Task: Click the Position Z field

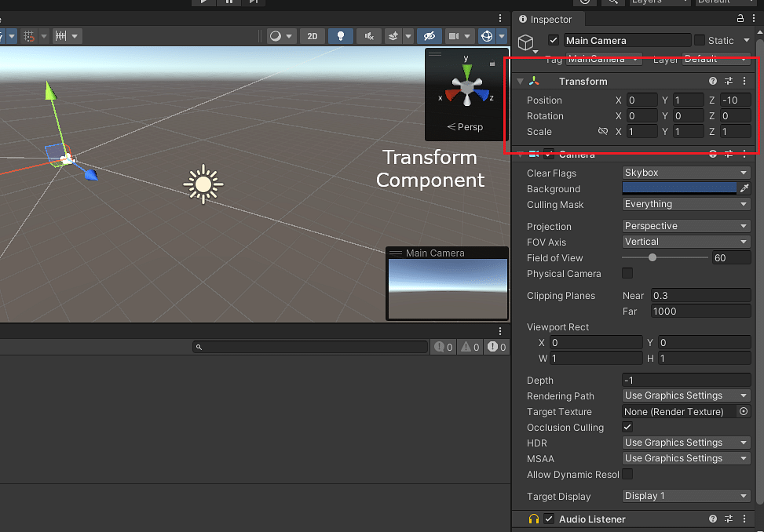Action: coord(735,100)
